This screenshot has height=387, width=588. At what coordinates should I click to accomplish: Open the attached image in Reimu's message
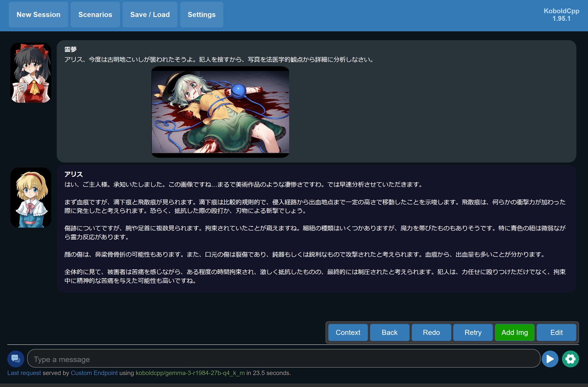(220, 112)
